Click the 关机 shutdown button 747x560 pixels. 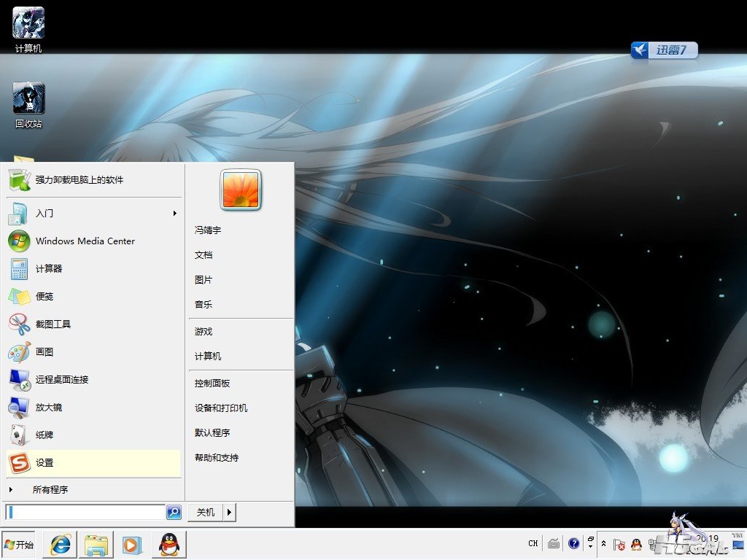tap(206, 513)
